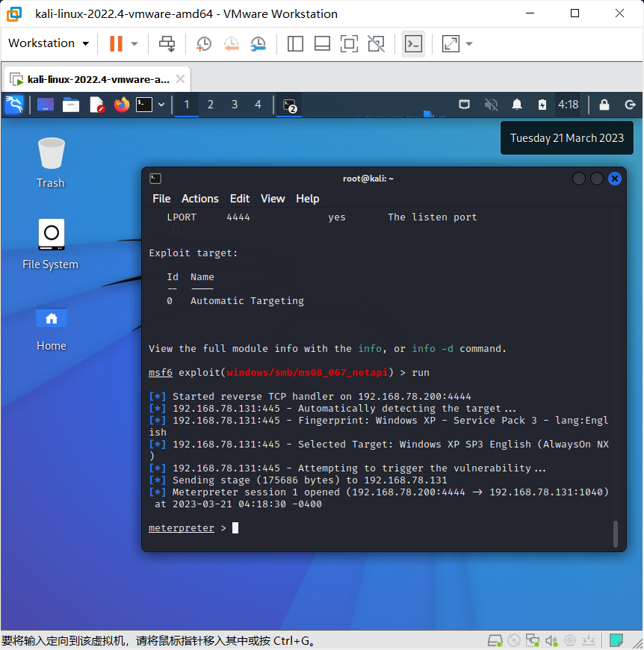Take a snapshot of this VM
Viewport: 644px width, 650px height.
(x=203, y=43)
